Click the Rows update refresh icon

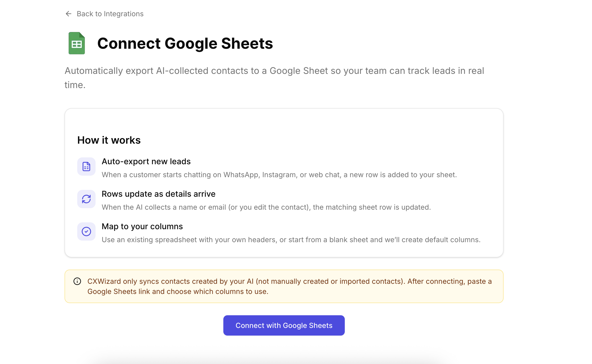[86, 199]
